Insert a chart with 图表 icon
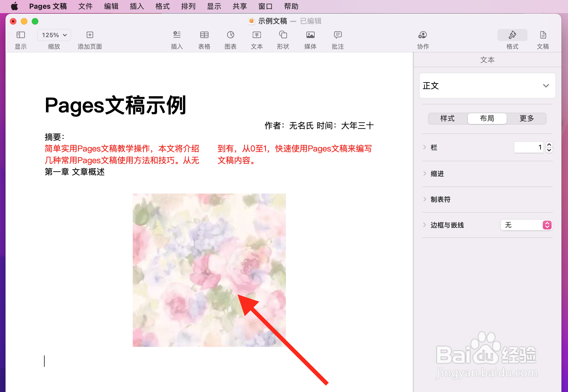 (x=230, y=35)
